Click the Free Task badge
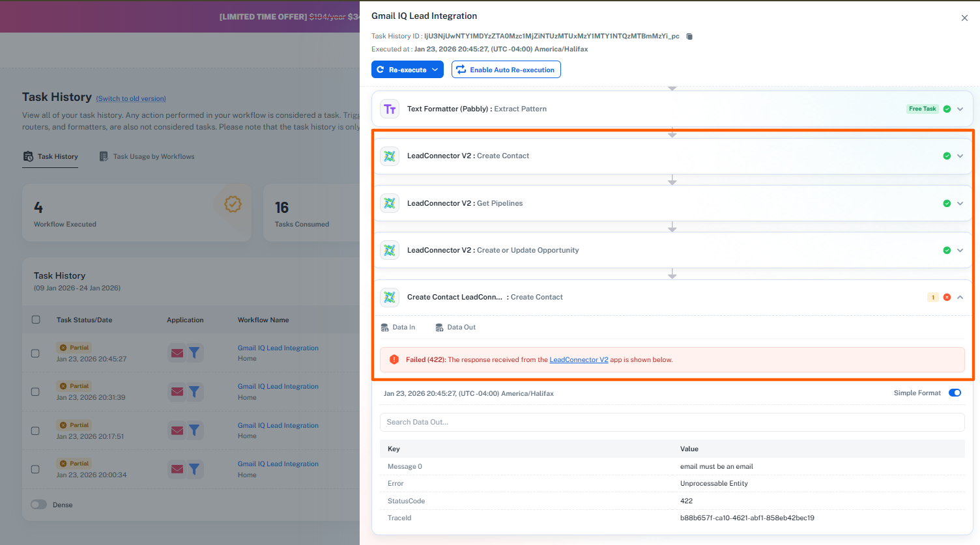Viewport: 980px width, 545px height. click(x=923, y=109)
